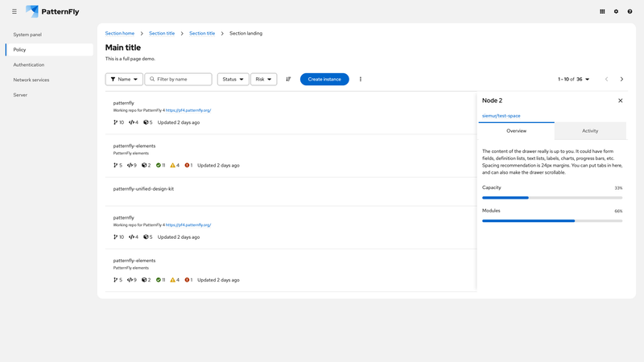Click code icon in last patternfly-elements row

(130, 280)
